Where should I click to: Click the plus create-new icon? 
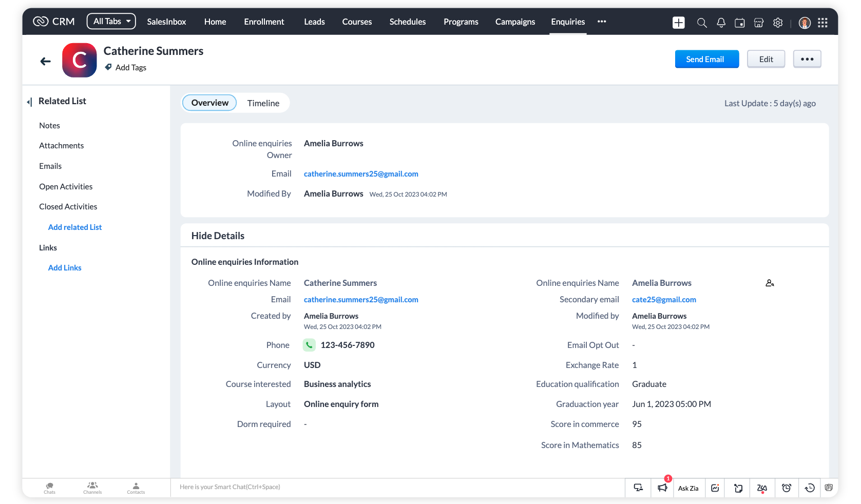679,23
